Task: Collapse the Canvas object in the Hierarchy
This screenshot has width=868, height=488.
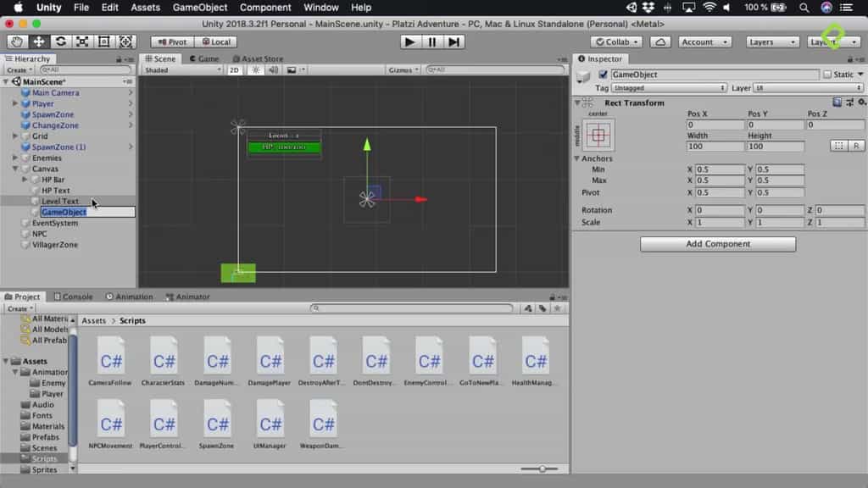Action: (x=17, y=169)
